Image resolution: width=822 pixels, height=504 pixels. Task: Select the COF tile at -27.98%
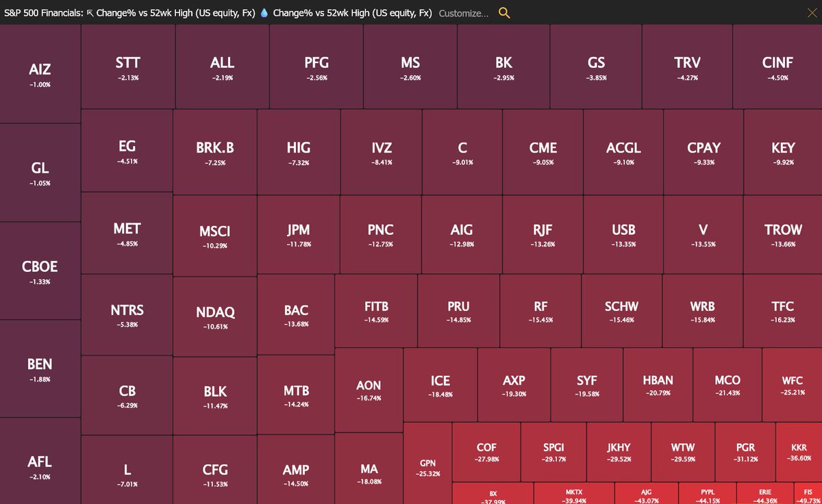(486, 452)
